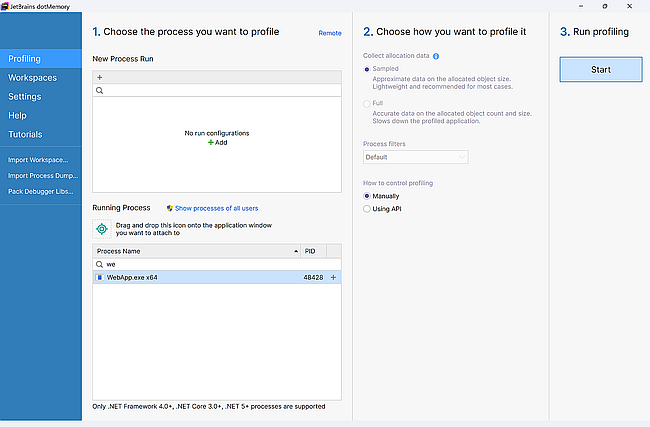Click the Process Name column header

point(197,251)
